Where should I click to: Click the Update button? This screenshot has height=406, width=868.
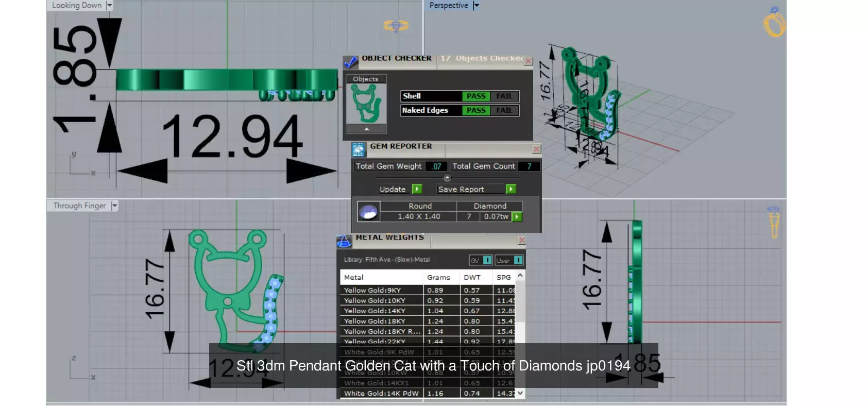(x=395, y=189)
